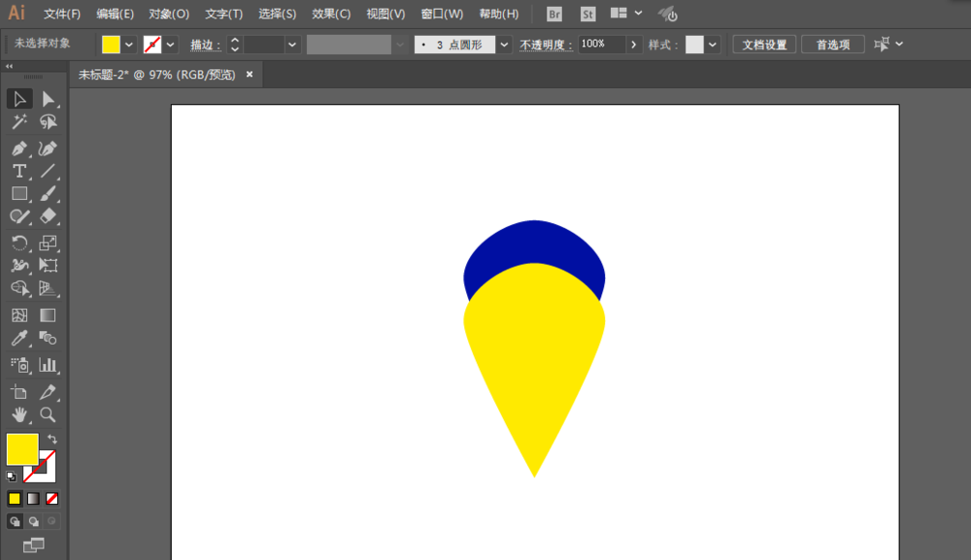
Task: Pick the Hand tool
Action: pos(18,415)
